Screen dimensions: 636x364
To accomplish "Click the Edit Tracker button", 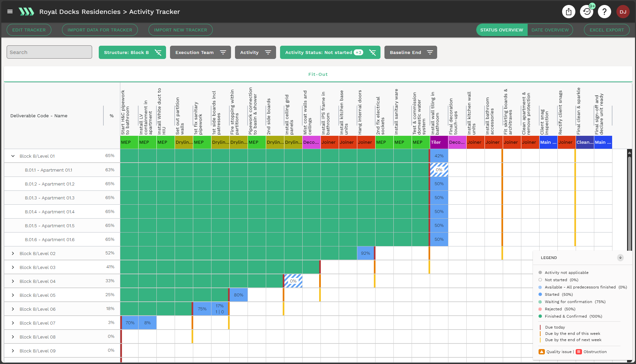I will [x=29, y=30].
